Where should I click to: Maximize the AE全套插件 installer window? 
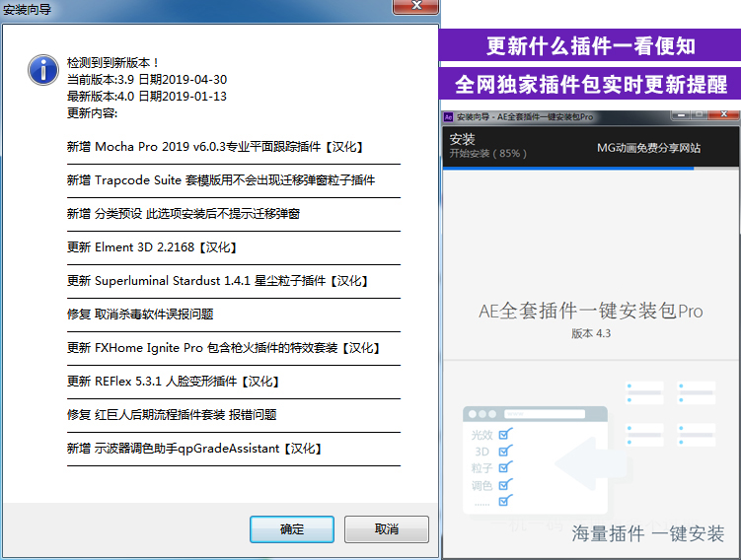click(x=701, y=114)
